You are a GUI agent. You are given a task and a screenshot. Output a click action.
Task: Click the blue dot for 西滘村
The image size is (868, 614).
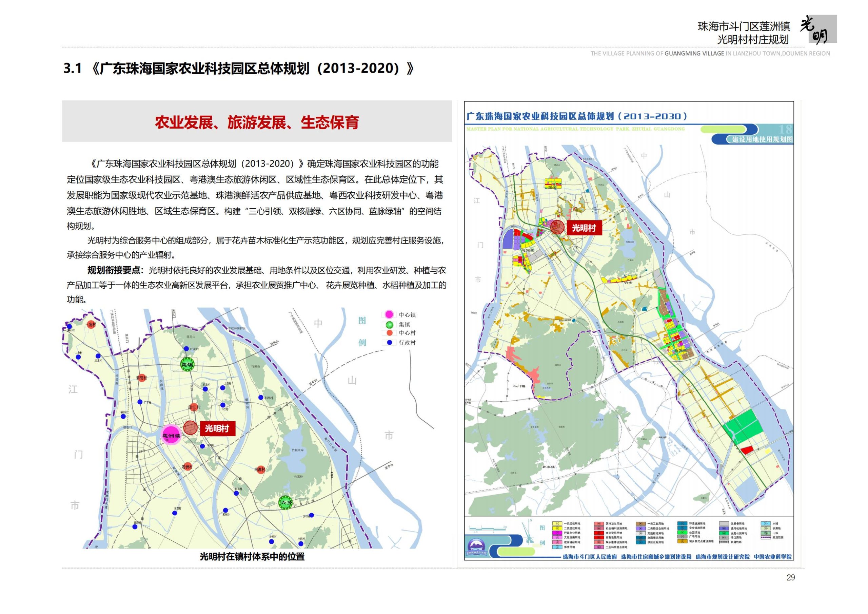click(134, 526)
